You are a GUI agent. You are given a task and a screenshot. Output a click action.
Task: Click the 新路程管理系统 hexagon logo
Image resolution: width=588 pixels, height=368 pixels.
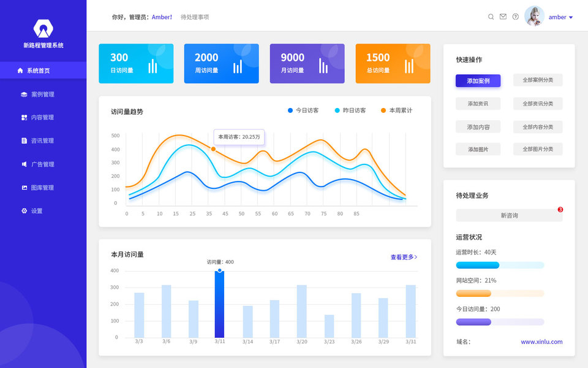click(x=43, y=29)
